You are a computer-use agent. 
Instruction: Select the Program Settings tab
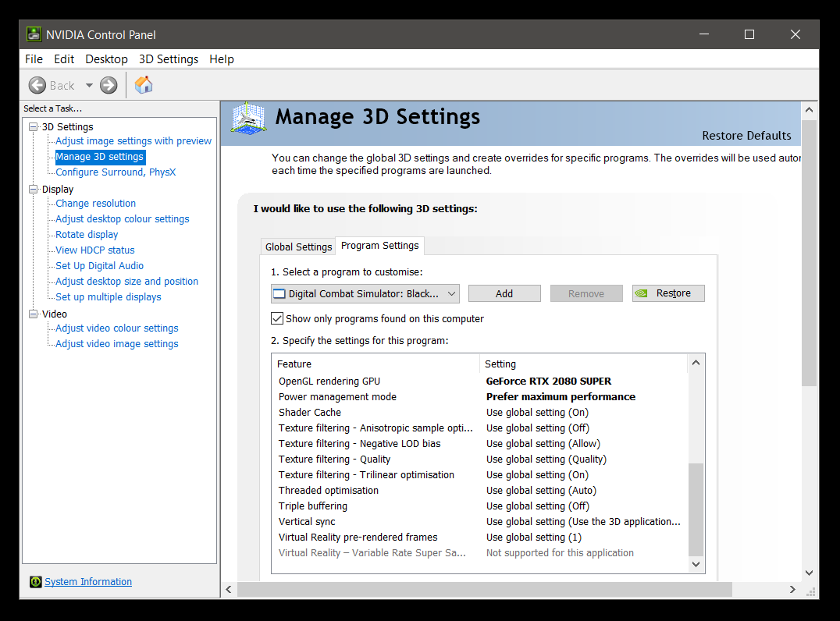tap(380, 245)
